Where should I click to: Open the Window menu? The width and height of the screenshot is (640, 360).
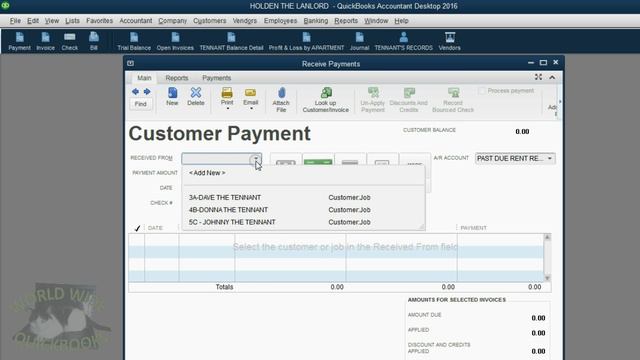pos(376,21)
